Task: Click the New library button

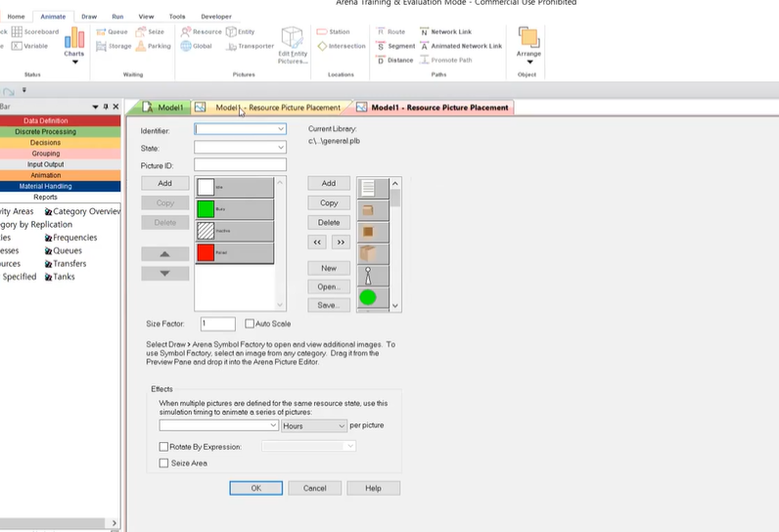Action: (x=329, y=268)
